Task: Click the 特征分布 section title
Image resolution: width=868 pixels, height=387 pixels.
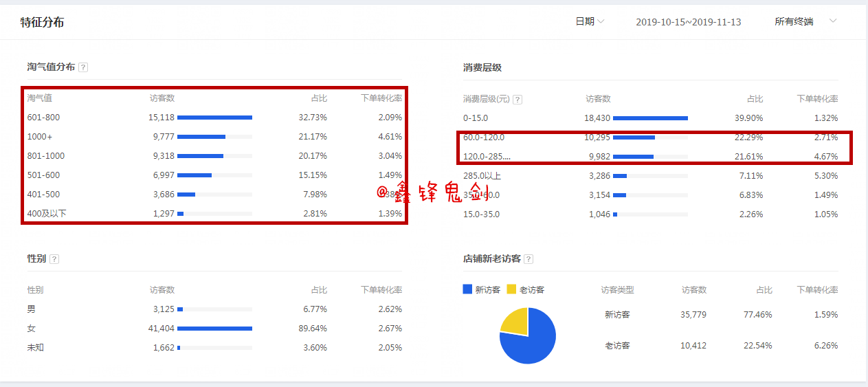Action: point(43,22)
